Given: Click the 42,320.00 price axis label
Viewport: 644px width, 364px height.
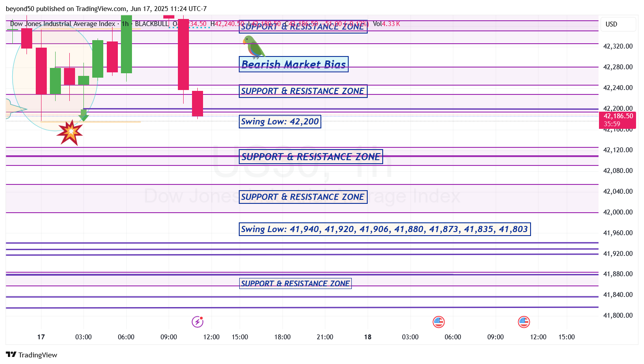Looking at the screenshot, I should 618,46.
